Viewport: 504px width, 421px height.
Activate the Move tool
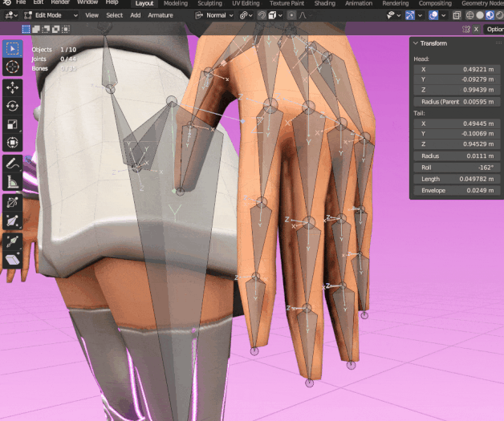13,87
